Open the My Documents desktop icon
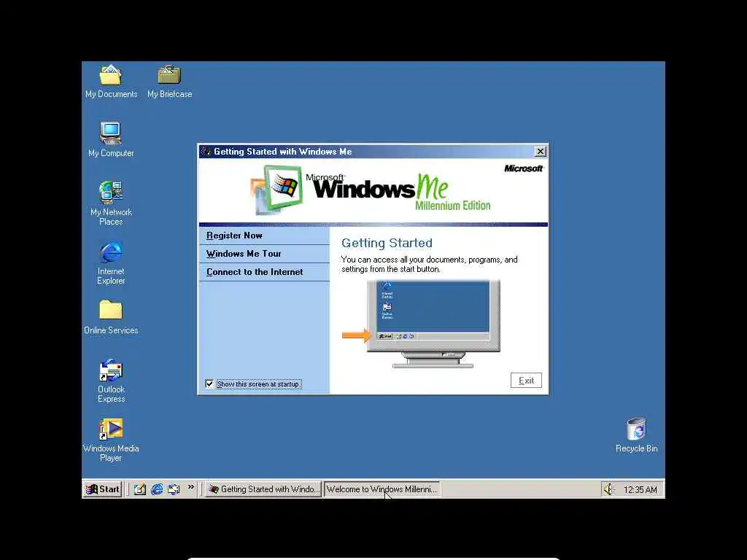Image resolution: width=747 pixels, height=560 pixels. coord(111,81)
